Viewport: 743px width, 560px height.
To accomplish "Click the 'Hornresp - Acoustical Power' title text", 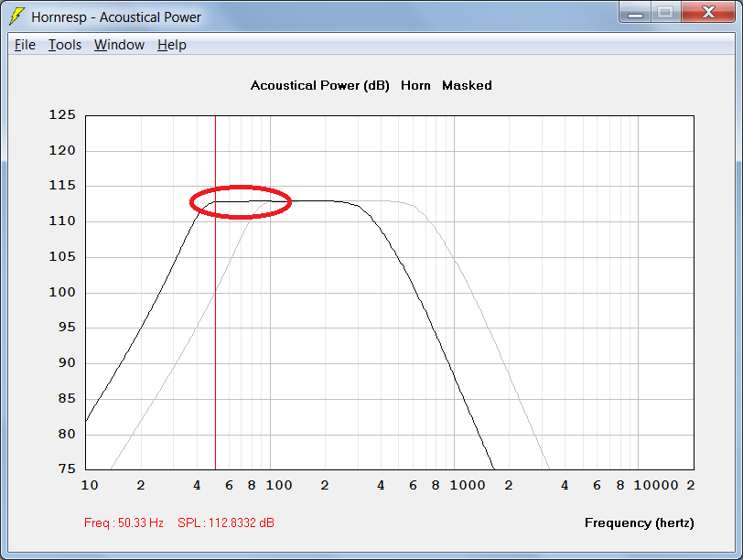I will click(x=116, y=17).
